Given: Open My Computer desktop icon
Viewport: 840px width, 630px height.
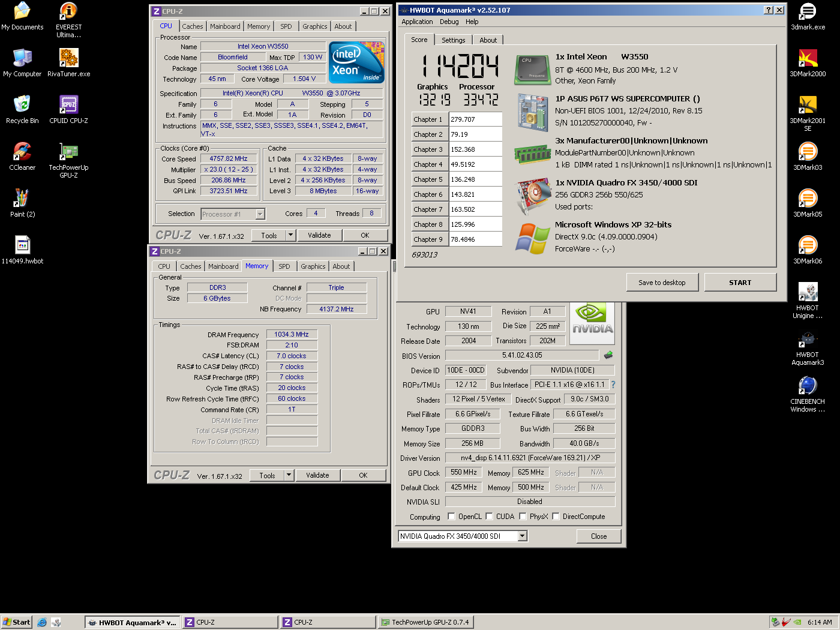Looking at the screenshot, I should [22, 63].
